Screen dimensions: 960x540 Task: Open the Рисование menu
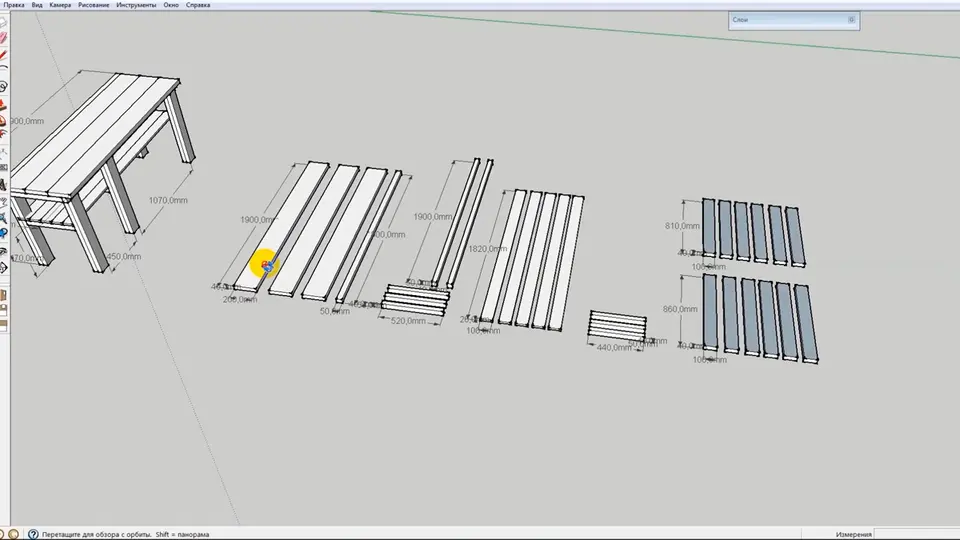94,5
